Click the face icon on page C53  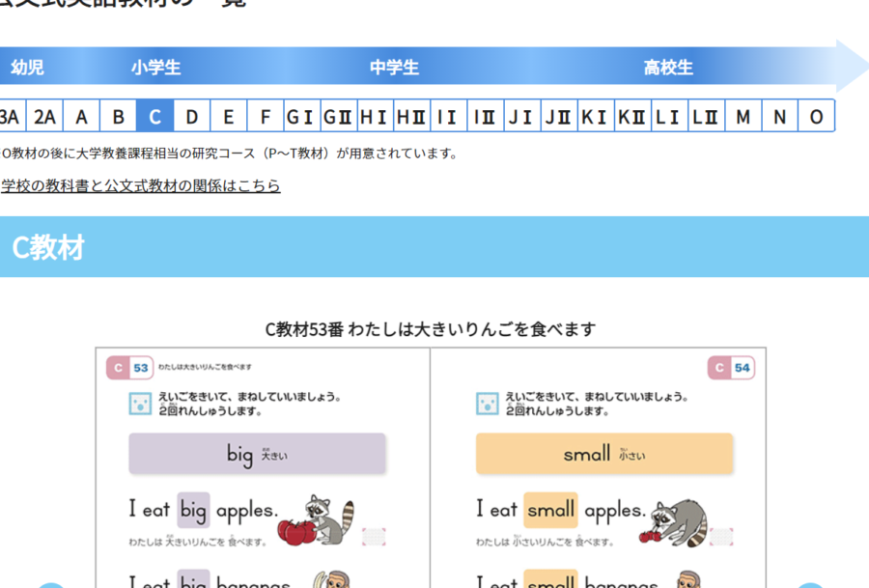(140, 404)
